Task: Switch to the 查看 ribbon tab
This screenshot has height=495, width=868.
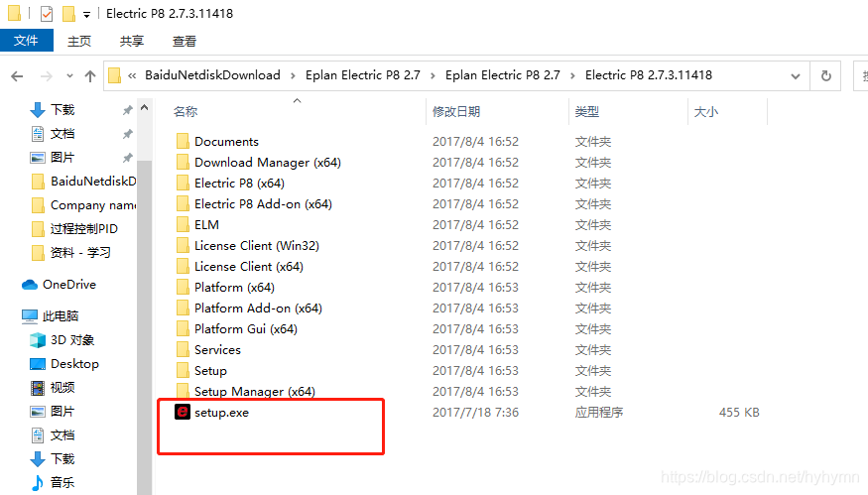Action: point(185,41)
